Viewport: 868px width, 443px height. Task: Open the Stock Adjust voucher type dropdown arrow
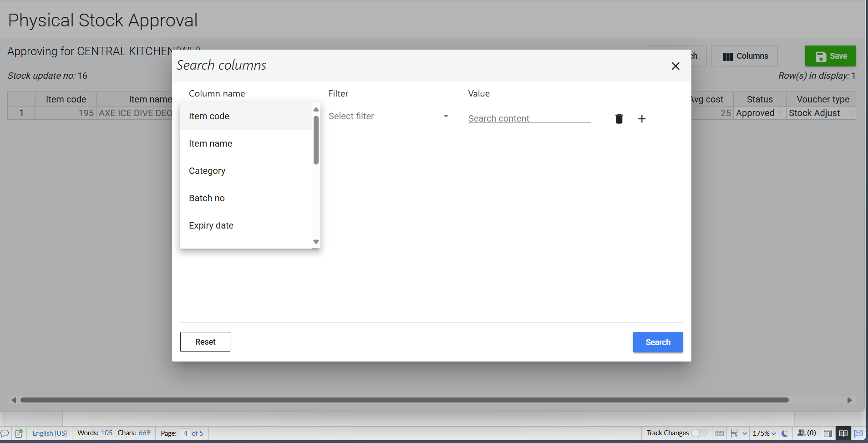coord(853,113)
